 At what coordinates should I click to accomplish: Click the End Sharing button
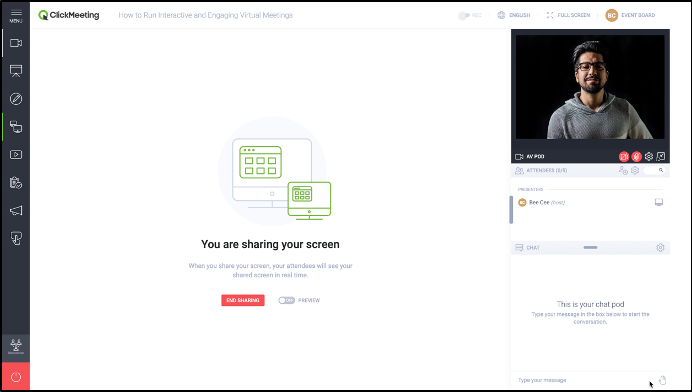coord(243,300)
